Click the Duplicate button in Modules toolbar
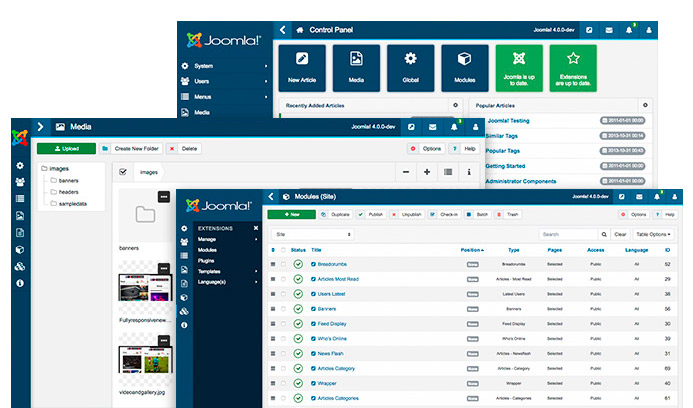The image size is (693, 408). (335, 214)
